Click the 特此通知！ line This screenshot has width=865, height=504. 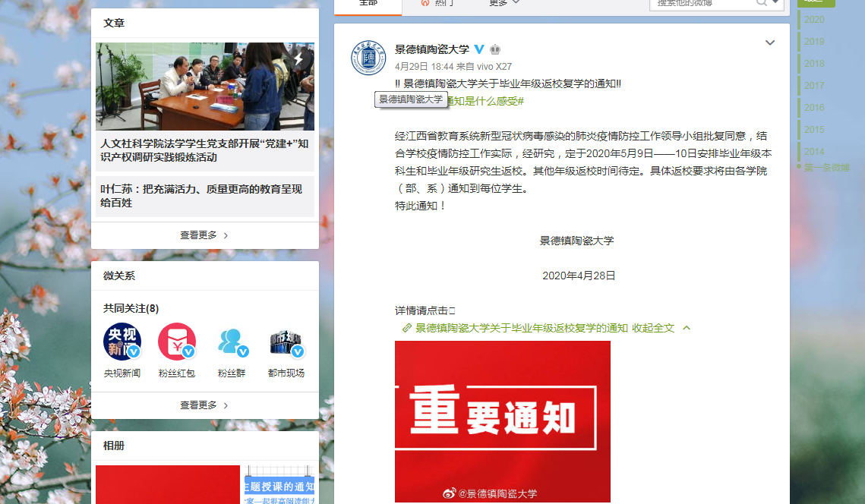421,206
